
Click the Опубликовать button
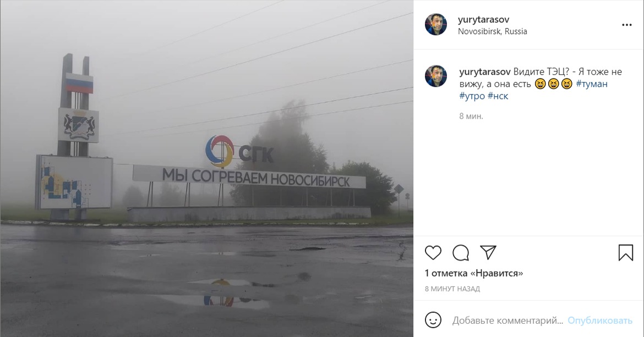click(x=599, y=321)
